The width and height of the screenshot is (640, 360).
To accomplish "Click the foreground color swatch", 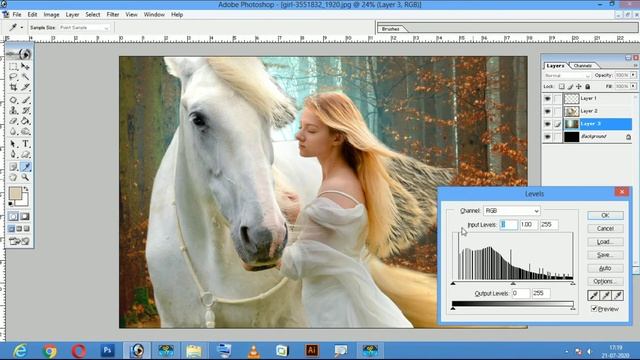I will pyautogui.click(x=15, y=193).
